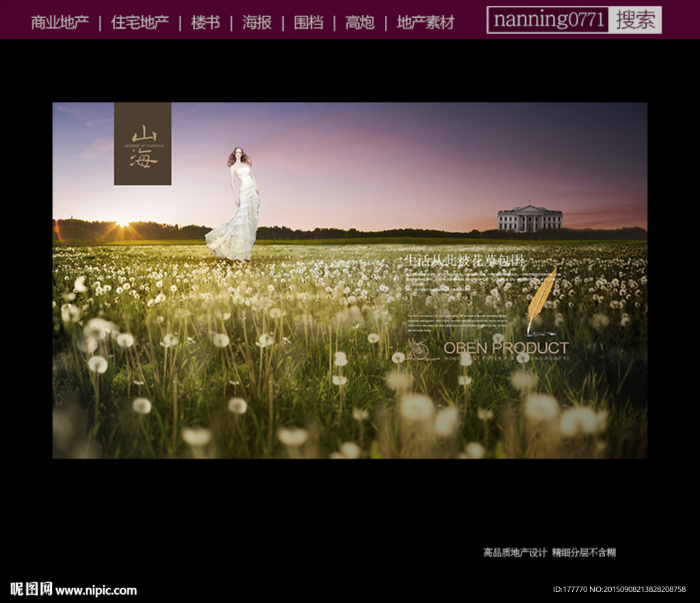Image resolution: width=700 pixels, height=603 pixels.
Task: Select 住宅地产 in the top navigation
Action: click(139, 23)
